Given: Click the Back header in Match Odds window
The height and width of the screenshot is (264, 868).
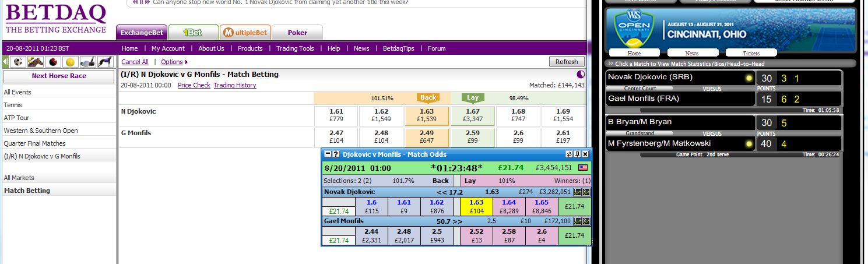Looking at the screenshot, I should [440, 181].
